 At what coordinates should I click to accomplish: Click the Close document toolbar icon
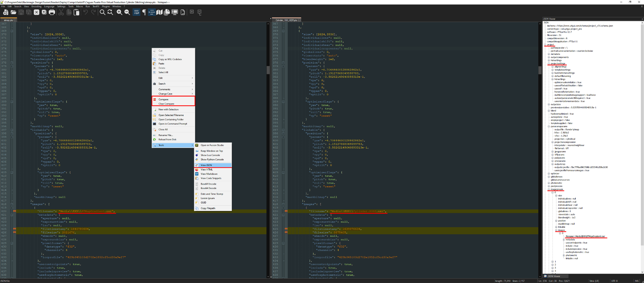coord(36,12)
